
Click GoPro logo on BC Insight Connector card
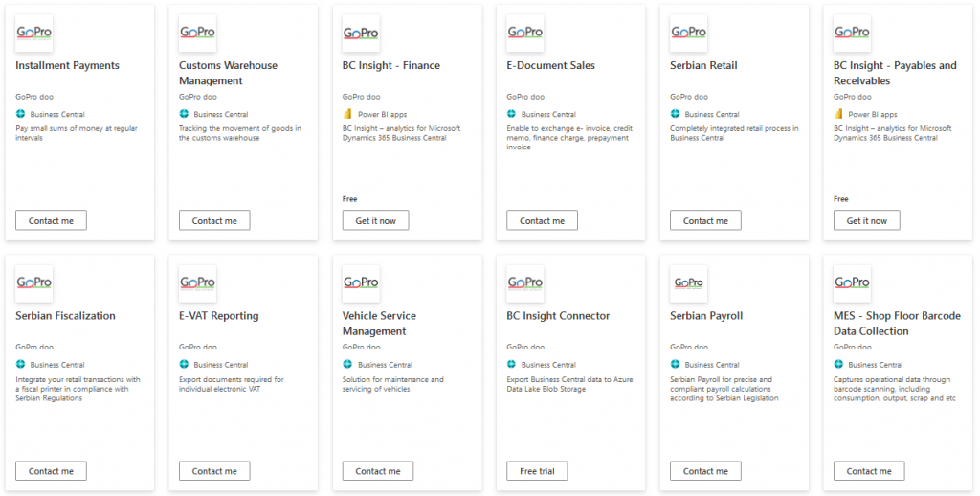coord(524,283)
